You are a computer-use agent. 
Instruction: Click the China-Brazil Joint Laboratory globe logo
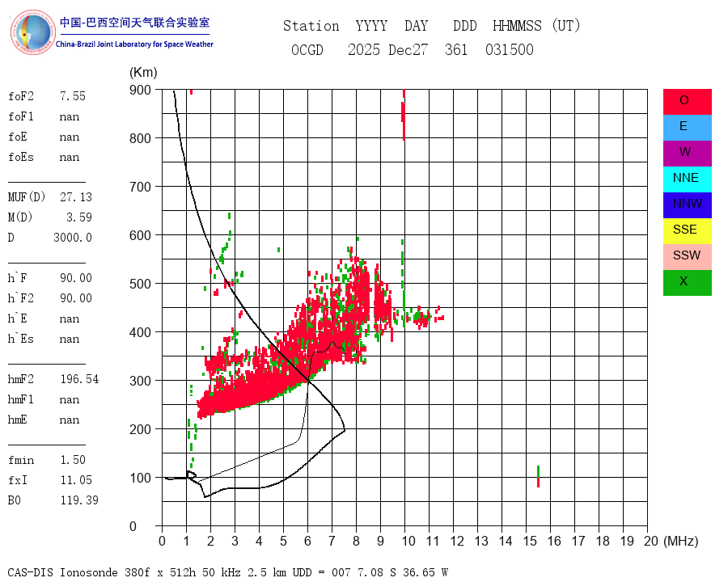click(33, 32)
